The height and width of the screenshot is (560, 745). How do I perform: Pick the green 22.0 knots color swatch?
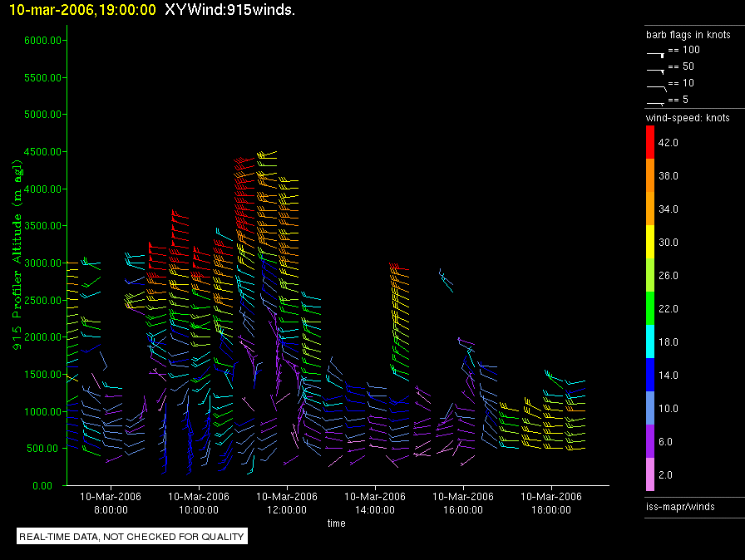651,309
